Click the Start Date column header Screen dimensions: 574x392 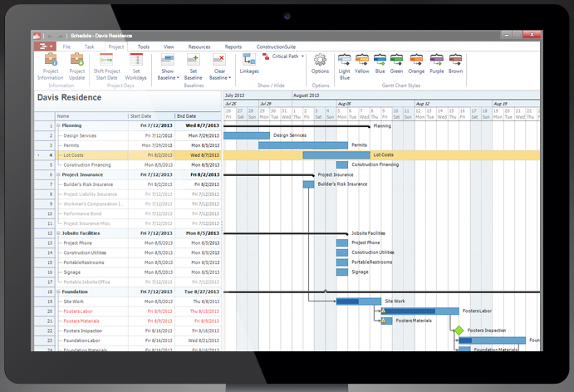click(150, 116)
